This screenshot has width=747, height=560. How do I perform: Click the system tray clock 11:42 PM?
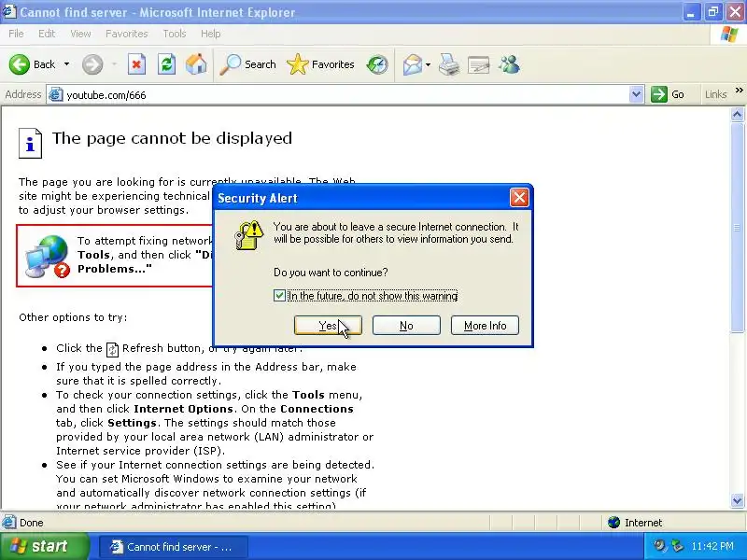(712, 546)
